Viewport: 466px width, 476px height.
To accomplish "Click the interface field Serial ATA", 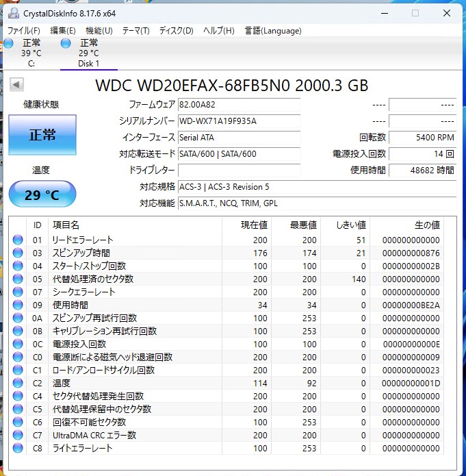I will click(x=239, y=138).
